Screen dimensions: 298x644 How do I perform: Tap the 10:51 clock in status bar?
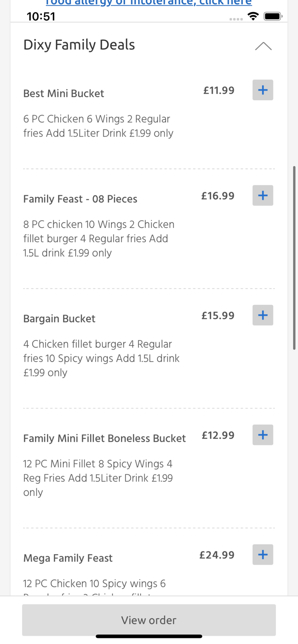click(x=41, y=16)
